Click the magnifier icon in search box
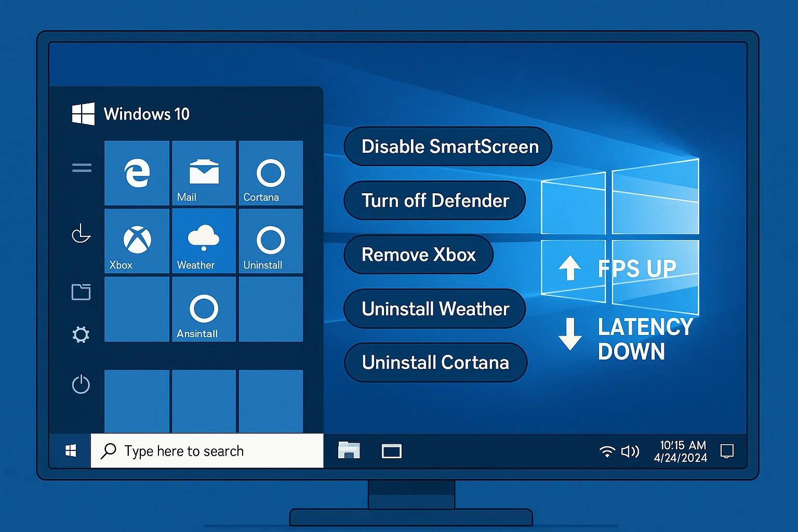The width and height of the screenshot is (798, 532). pyautogui.click(x=108, y=451)
